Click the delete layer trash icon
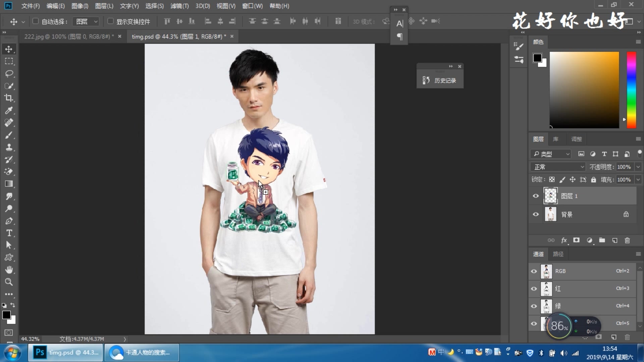Viewport: 644px width, 362px height. pos(627,240)
